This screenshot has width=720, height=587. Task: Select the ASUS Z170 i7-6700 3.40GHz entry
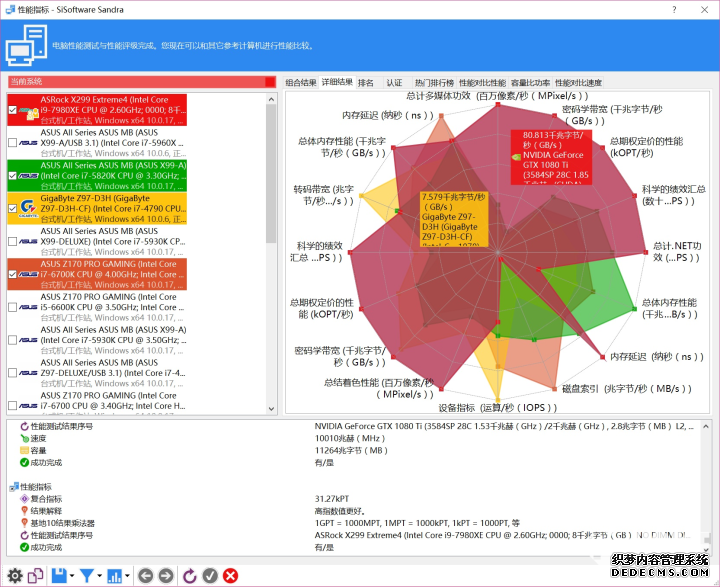pos(96,403)
